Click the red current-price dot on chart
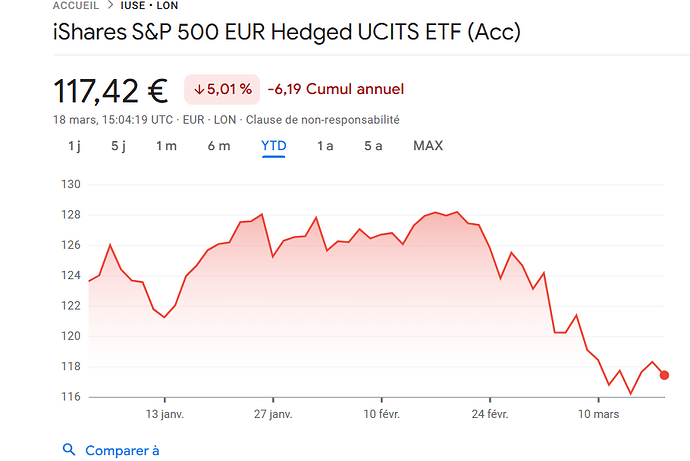690x461 pixels. [664, 375]
